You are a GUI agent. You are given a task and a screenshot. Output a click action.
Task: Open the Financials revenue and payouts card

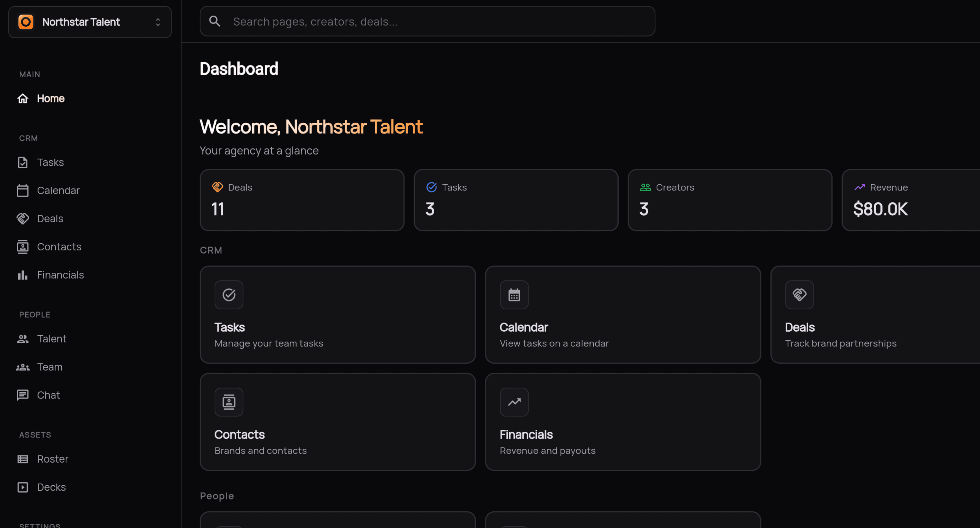click(622, 422)
